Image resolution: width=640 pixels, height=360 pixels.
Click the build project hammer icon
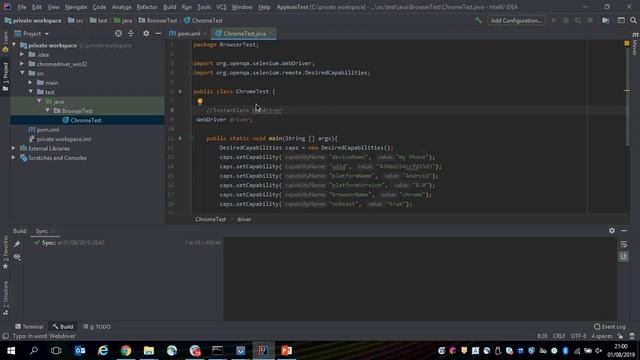(x=478, y=20)
